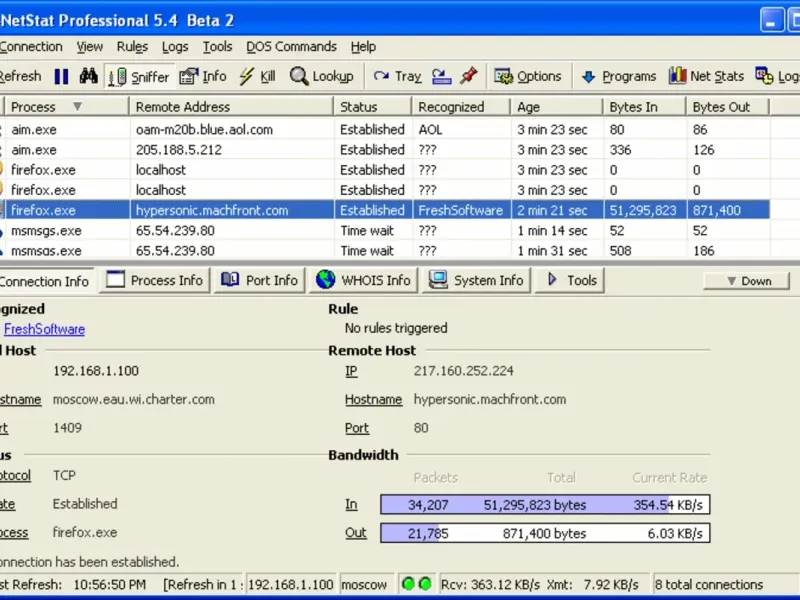The height and width of the screenshot is (600, 800).
Task: Run Lookup on the remote address
Action: point(322,77)
